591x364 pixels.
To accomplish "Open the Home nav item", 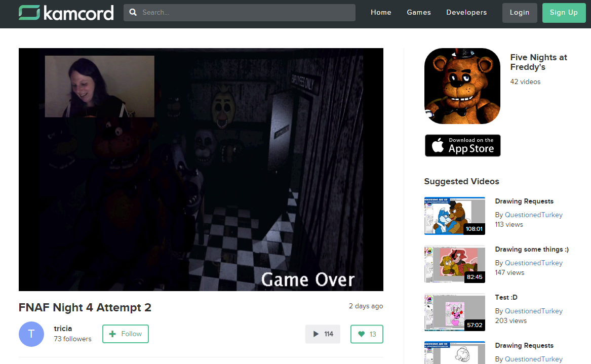I will tap(381, 13).
